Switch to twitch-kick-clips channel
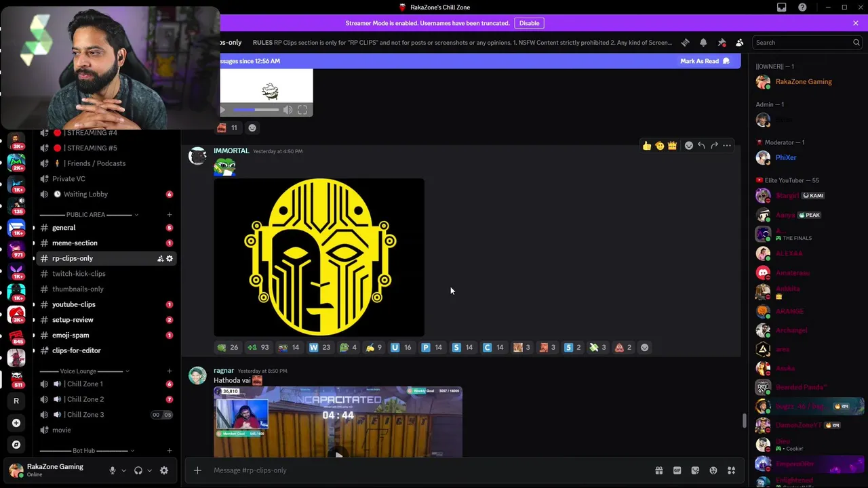The image size is (868, 488). pyautogui.click(x=106, y=274)
